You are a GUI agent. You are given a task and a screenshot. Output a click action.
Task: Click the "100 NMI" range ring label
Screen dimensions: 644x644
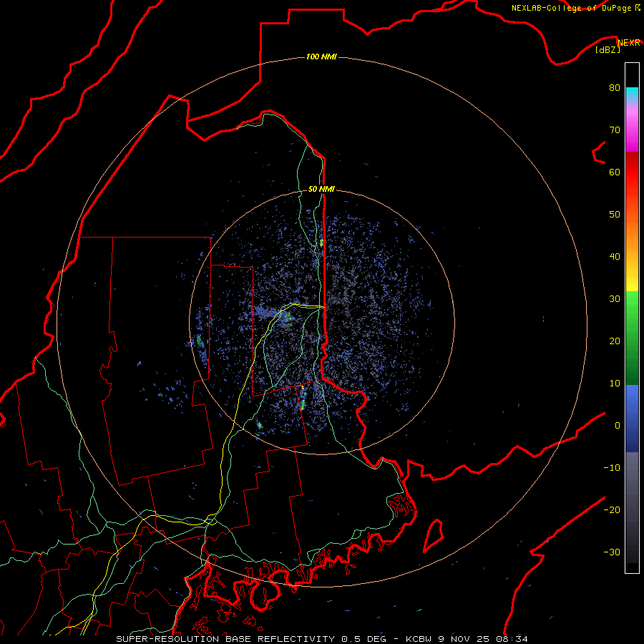tap(321, 57)
